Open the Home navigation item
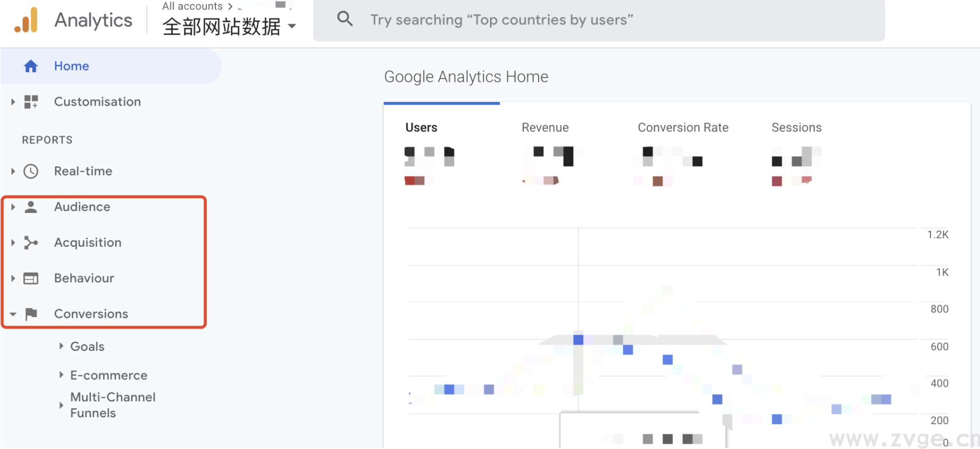Screen dimensions: 980x449 pos(71,66)
